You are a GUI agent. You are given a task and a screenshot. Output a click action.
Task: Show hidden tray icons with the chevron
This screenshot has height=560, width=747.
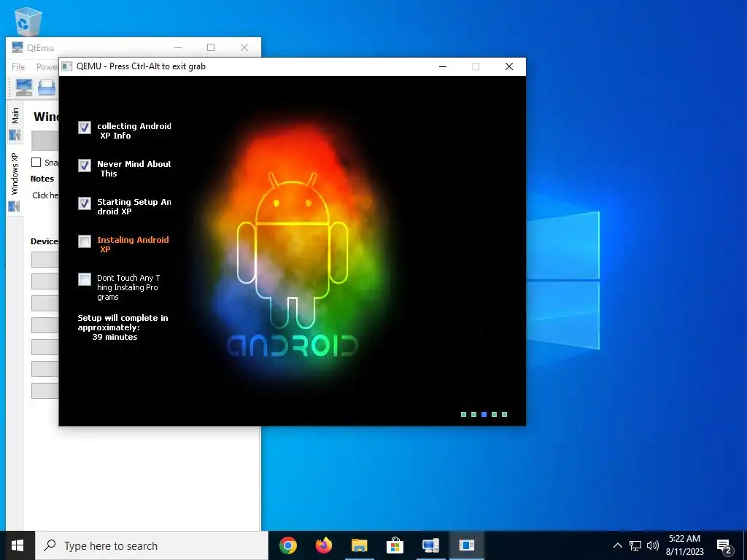[x=617, y=545]
